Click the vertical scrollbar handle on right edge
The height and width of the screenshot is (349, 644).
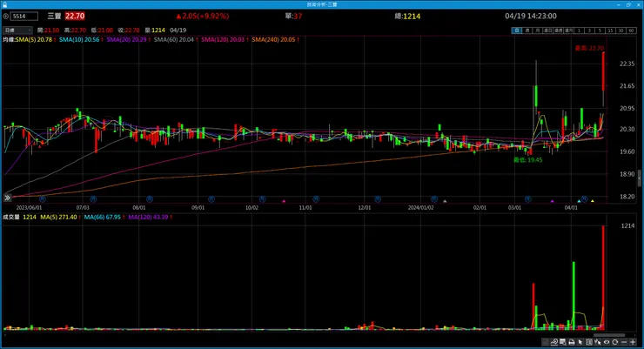[x=640, y=178]
